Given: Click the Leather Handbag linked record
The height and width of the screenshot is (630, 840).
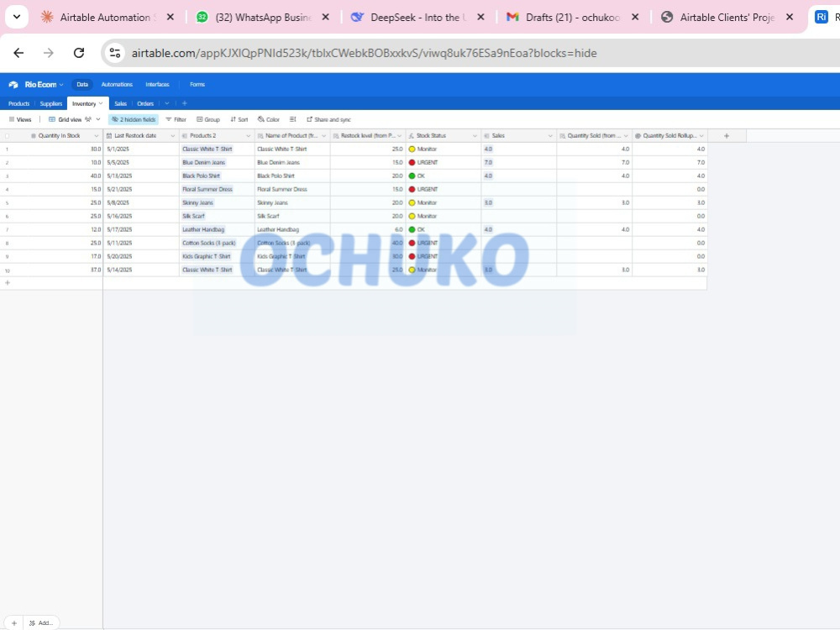Looking at the screenshot, I should 203,230.
